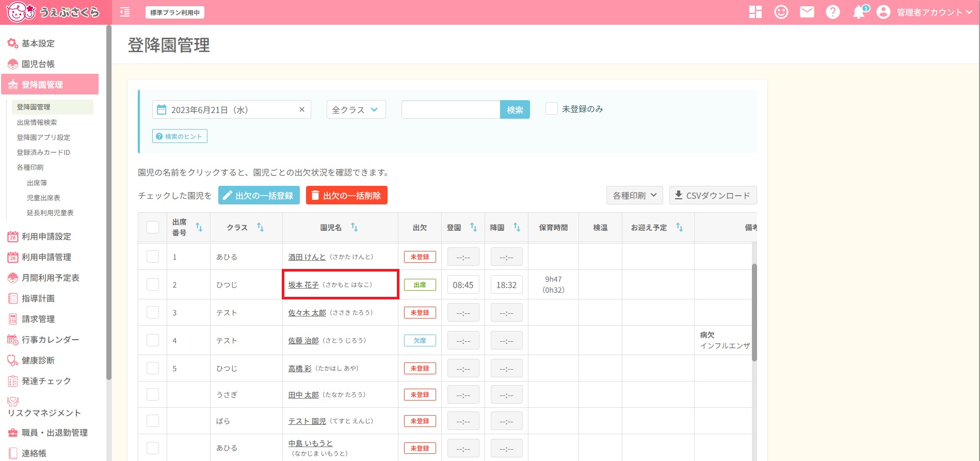Viewport: 980px width, 461px height.
Task: Check the box for 酒田 けんと
Action: point(153,257)
